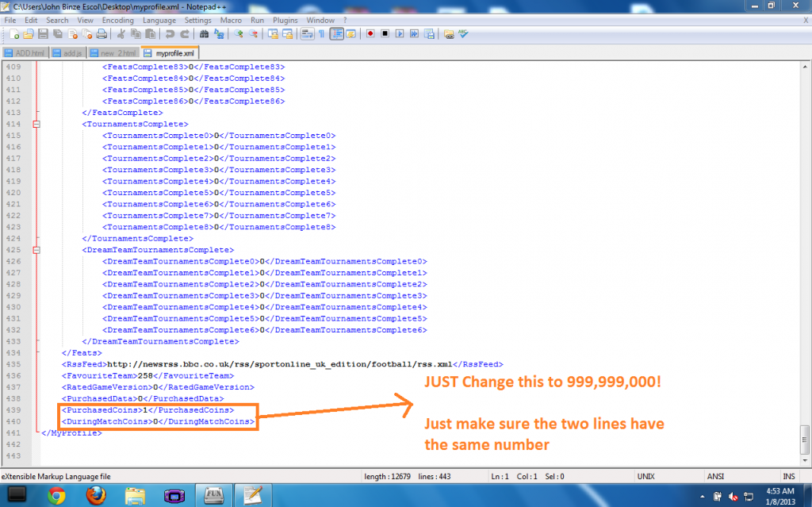Click the Save All toolbar icon

click(57, 34)
